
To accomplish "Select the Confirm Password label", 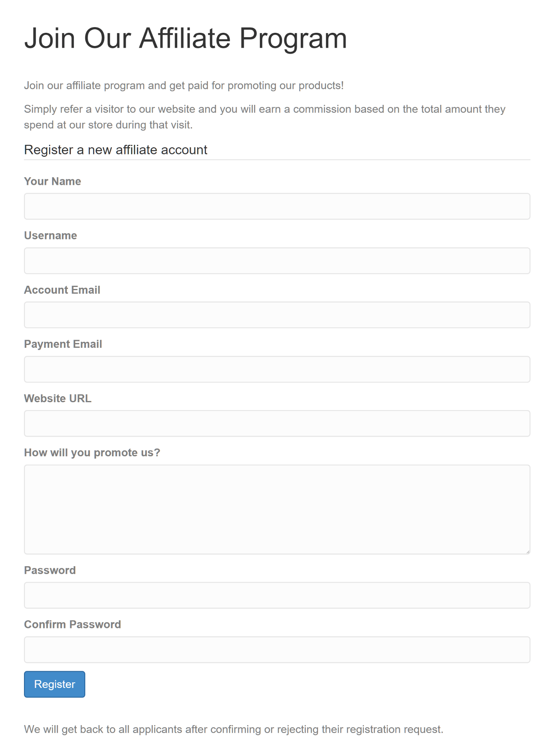I will click(x=73, y=624).
